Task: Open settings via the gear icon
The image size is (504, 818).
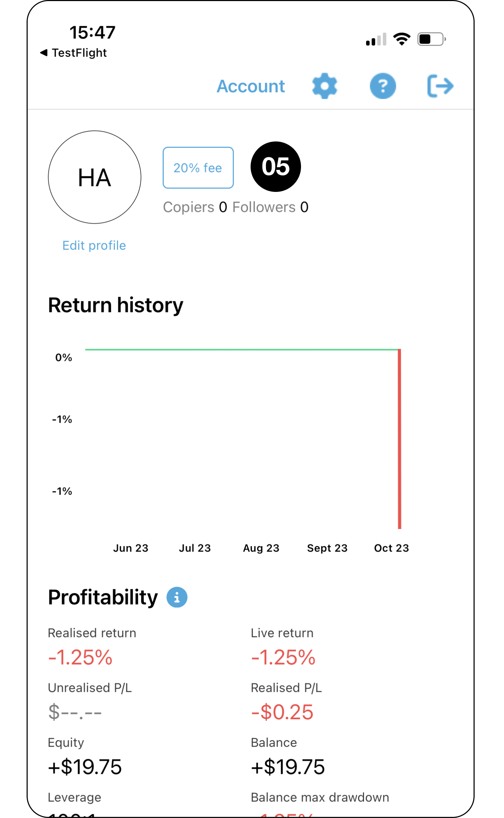Action: coord(324,86)
